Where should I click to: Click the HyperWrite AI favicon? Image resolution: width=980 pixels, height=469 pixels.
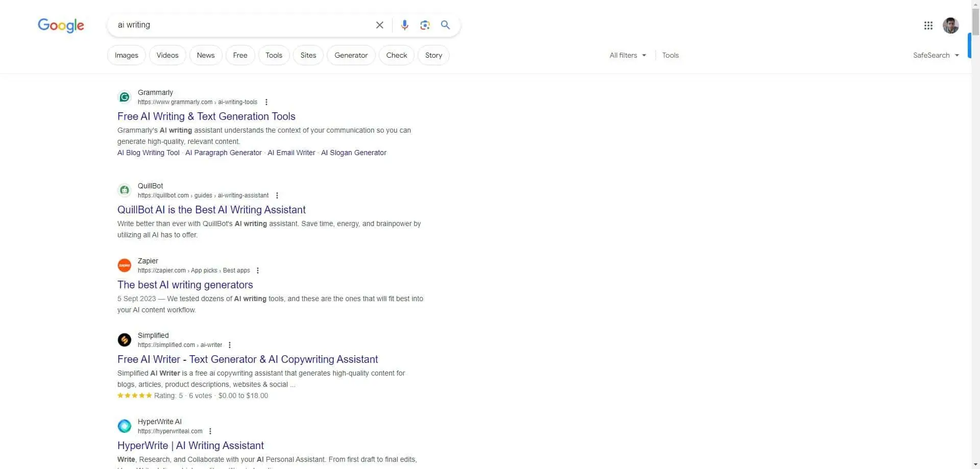pos(125,426)
